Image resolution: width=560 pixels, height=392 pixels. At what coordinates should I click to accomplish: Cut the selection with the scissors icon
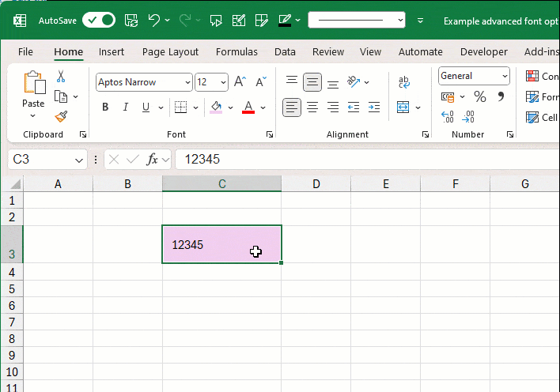point(61,76)
